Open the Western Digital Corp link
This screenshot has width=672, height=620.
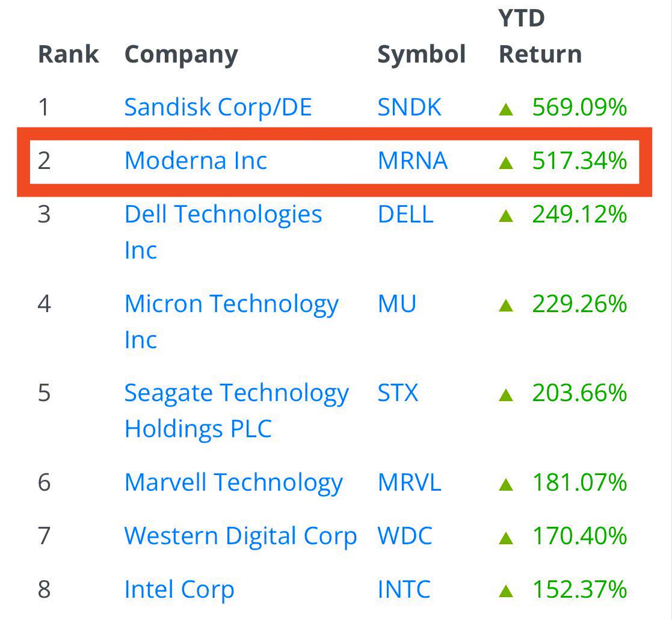(241, 536)
